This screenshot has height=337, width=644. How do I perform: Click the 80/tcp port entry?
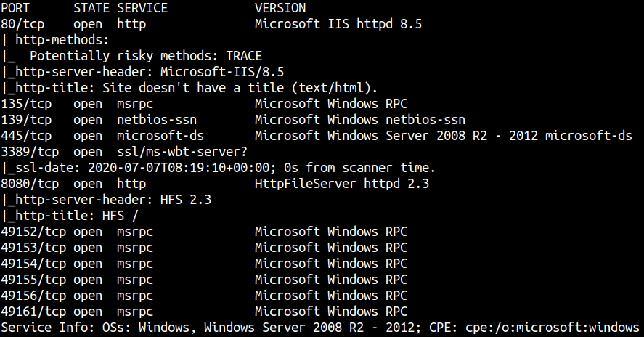point(23,24)
